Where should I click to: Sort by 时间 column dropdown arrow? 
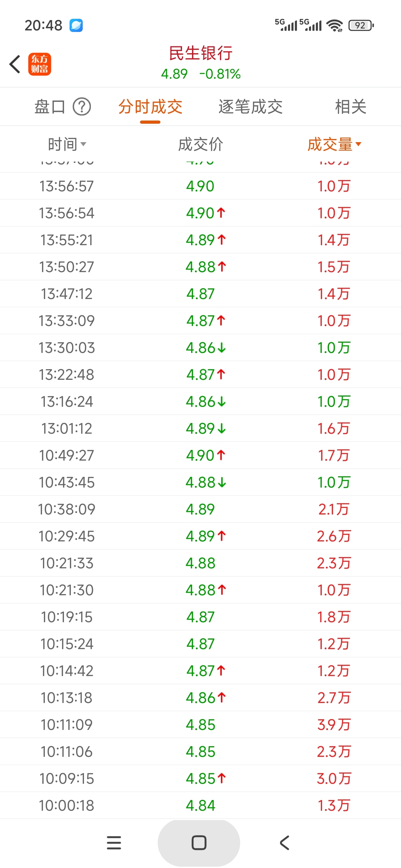(83, 144)
